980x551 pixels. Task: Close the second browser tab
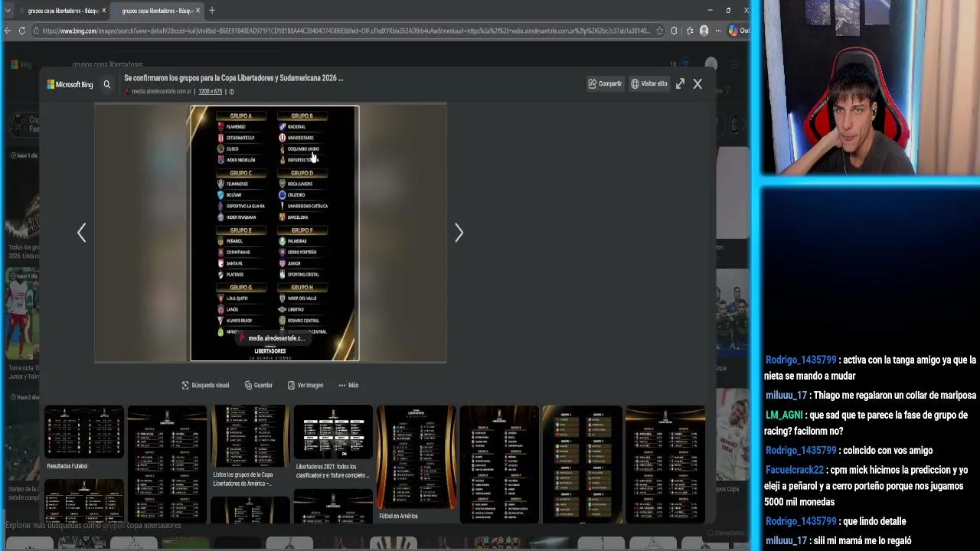[198, 11]
